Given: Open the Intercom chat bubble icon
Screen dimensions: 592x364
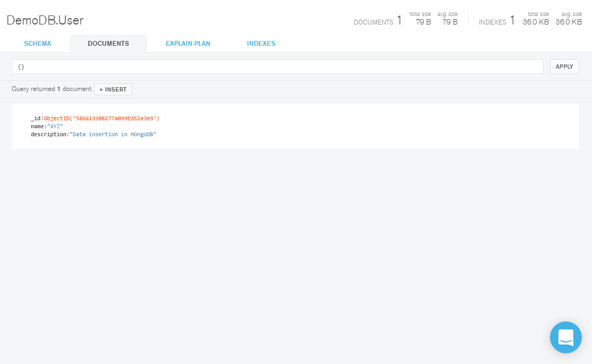Looking at the screenshot, I should pyautogui.click(x=565, y=337).
